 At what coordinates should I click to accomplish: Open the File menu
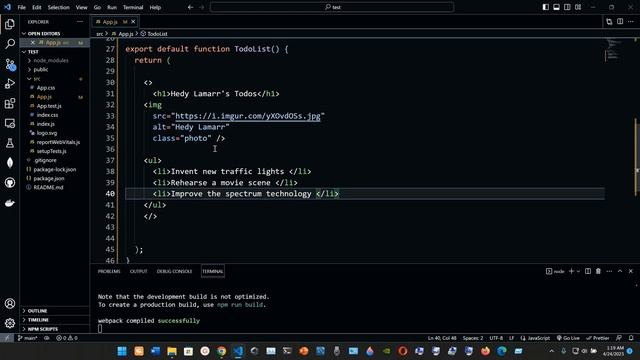coord(22,7)
